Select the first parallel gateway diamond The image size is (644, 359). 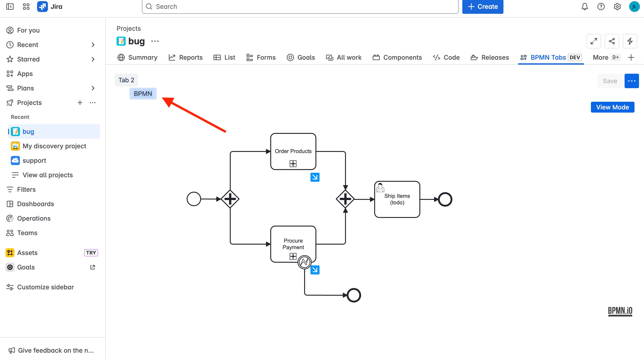pyautogui.click(x=230, y=199)
